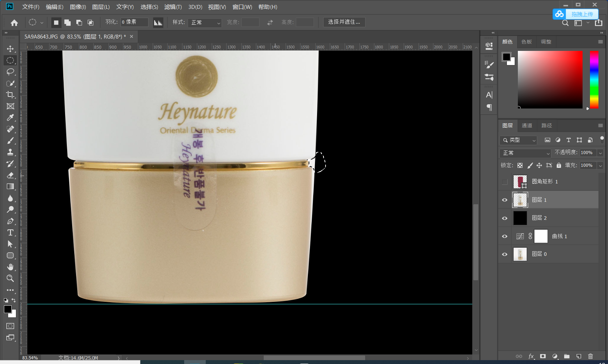Open the Layers panel flyout menu
Viewport: 608px width, 364px height.
[x=600, y=125]
